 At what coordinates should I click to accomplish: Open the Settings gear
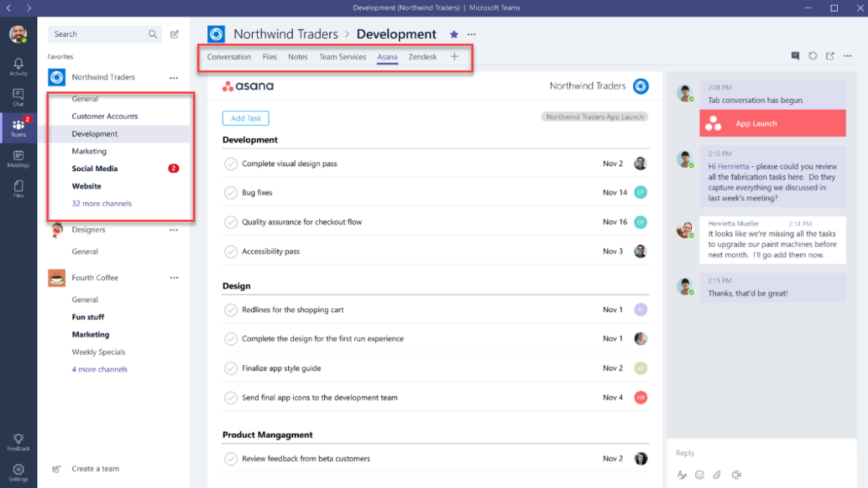tap(18, 473)
